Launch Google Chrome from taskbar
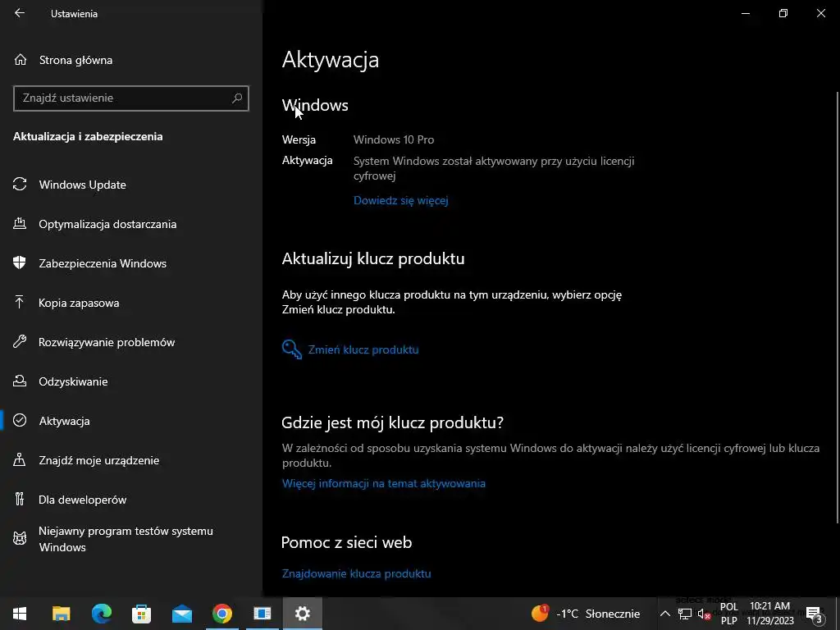 (221, 614)
